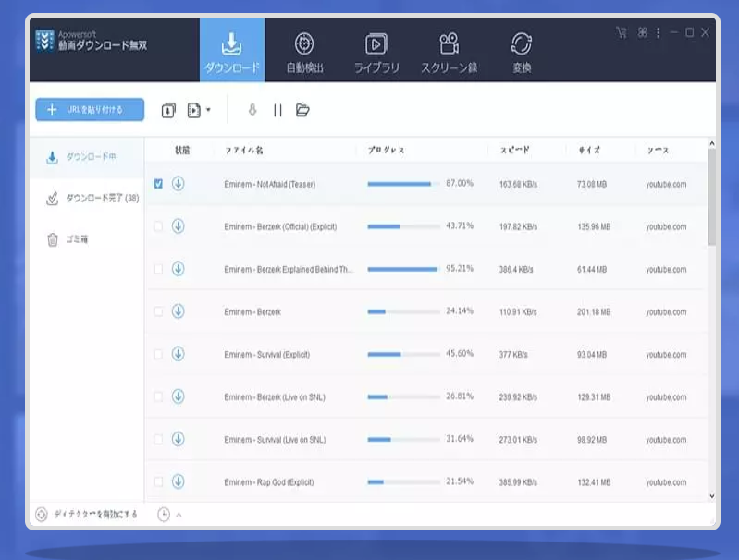Expand the video format dropdown arrow
The image size is (739, 560).
click(x=208, y=110)
